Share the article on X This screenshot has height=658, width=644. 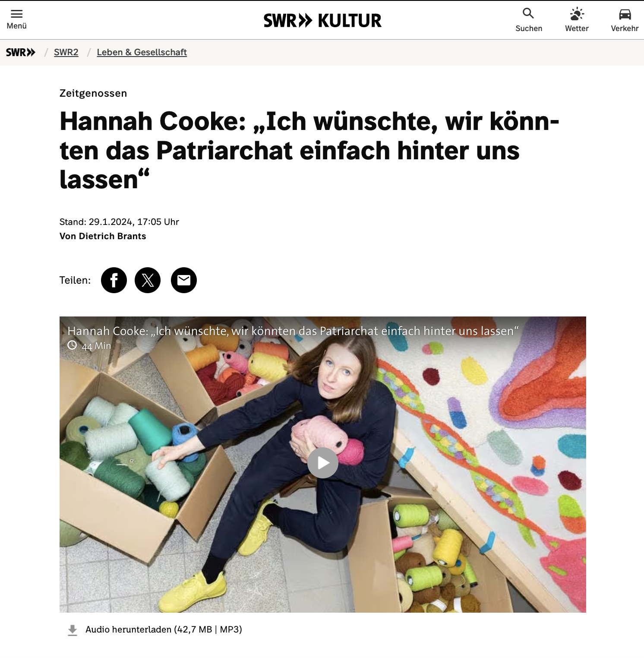148,280
